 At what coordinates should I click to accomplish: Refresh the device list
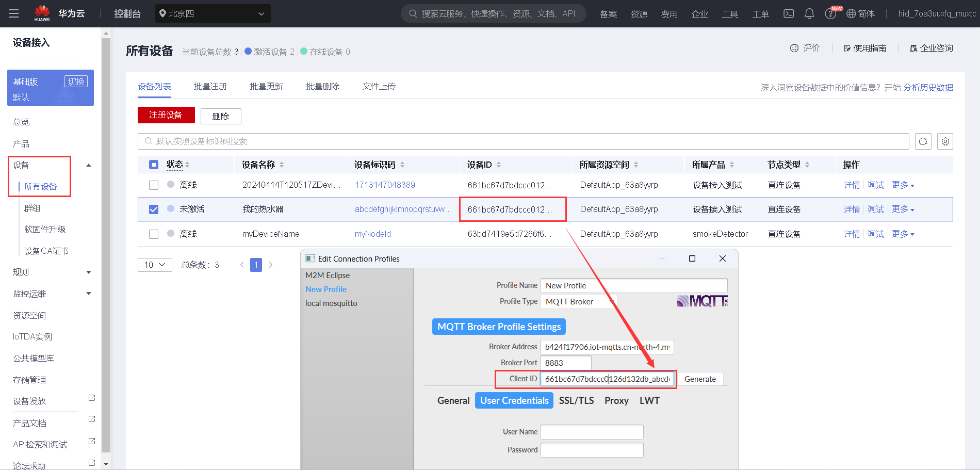pyautogui.click(x=923, y=141)
